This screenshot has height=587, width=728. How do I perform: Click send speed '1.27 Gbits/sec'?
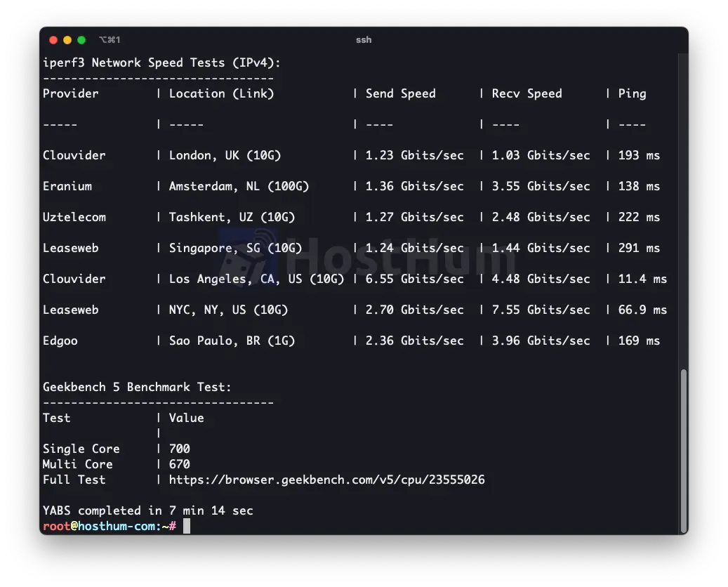pyautogui.click(x=415, y=217)
